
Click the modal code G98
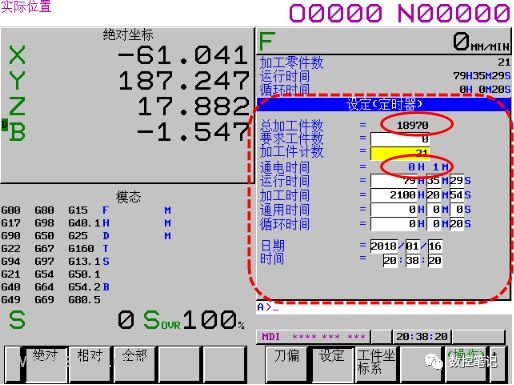tap(44, 223)
